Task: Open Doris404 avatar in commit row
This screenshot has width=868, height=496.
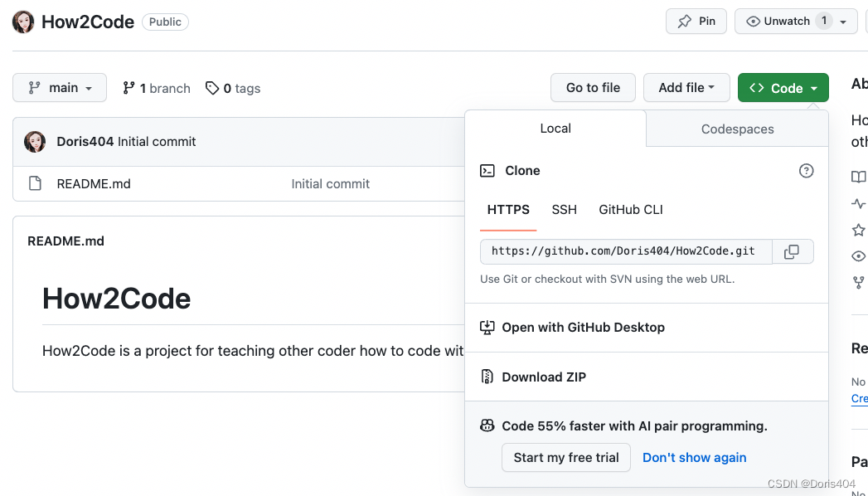Action: tap(35, 142)
